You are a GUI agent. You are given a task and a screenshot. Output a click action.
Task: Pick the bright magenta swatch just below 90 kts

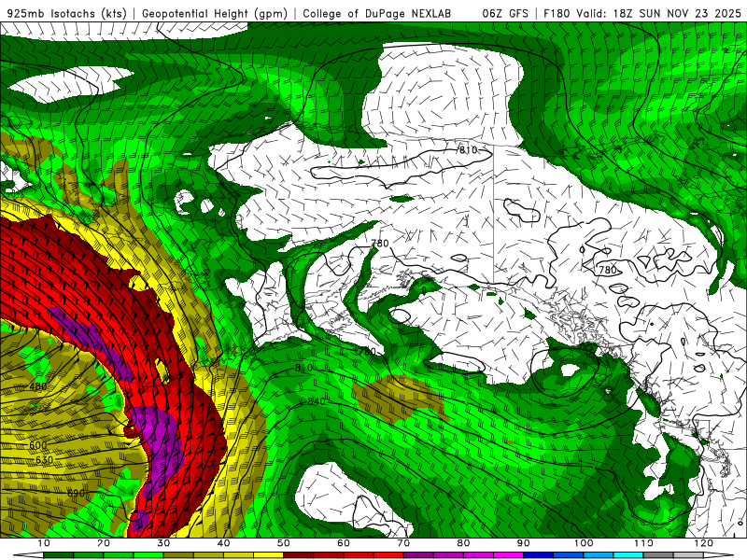508,555
